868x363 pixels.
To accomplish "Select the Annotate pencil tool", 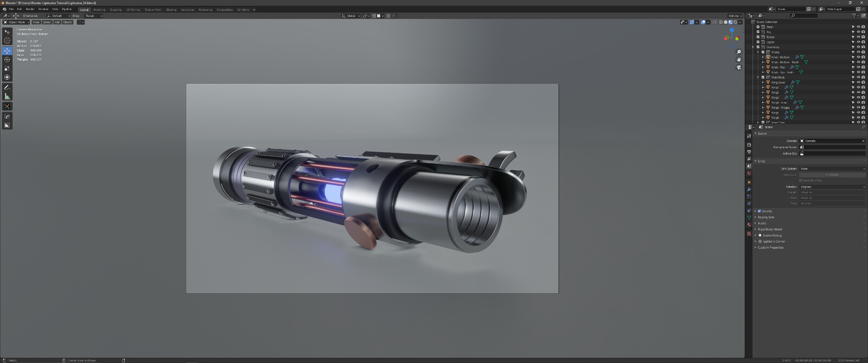I will pyautogui.click(x=7, y=87).
